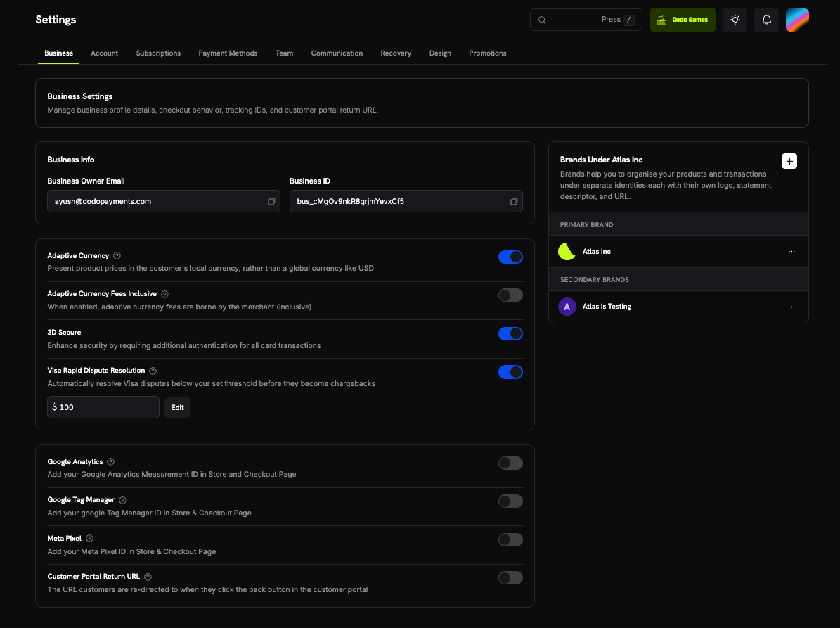Click the search magnifier icon

tap(542, 20)
